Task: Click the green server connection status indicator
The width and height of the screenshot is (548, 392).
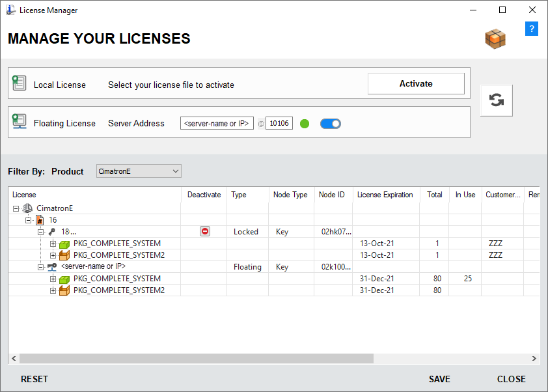Action: tap(305, 124)
